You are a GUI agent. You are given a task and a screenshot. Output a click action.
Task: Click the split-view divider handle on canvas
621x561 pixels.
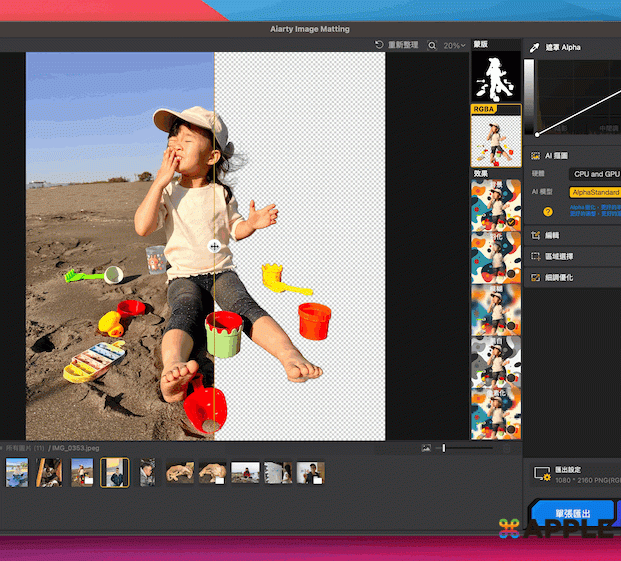214,245
